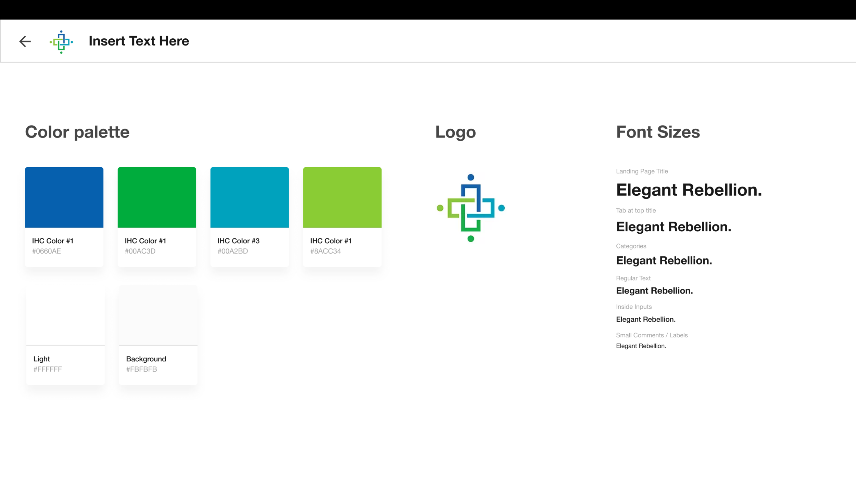856x504 pixels.
Task: Click the Font Sizes heading
Action: click(658, 132)
